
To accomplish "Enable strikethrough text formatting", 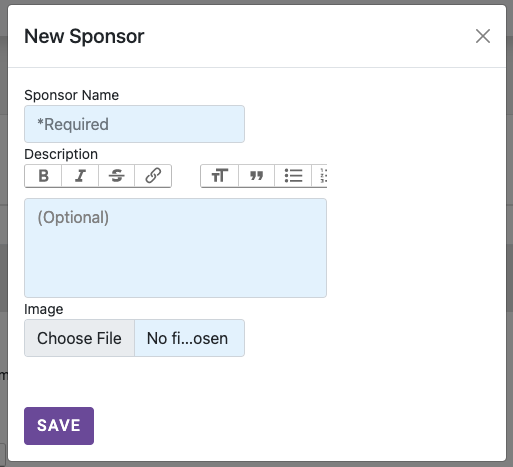I will (117, 176).
